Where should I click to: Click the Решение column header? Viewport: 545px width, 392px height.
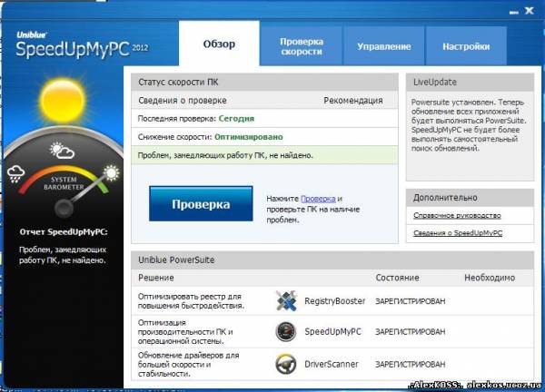(156, 278)
